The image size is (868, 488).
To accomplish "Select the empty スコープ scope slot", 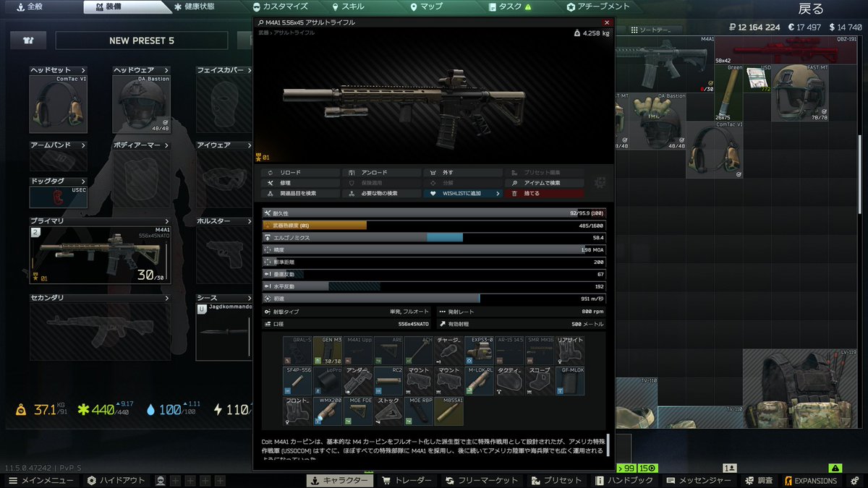I will (540, 380).
